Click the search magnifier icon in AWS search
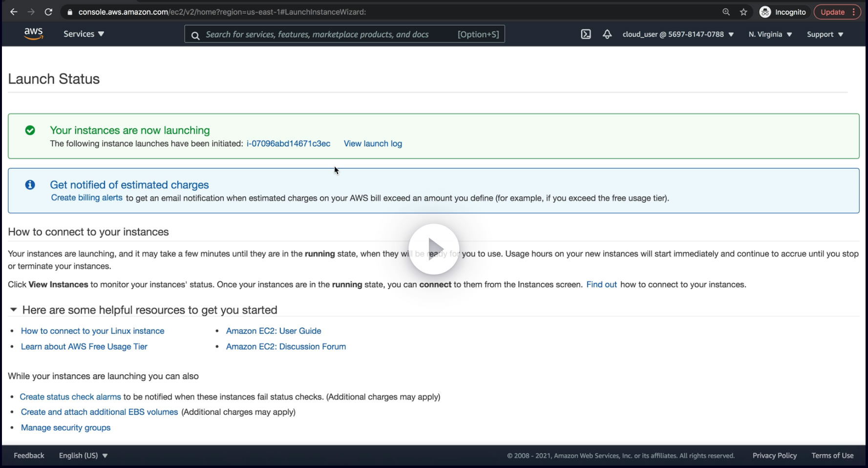The height and width of the screenshot is (468, 868). 195,35
